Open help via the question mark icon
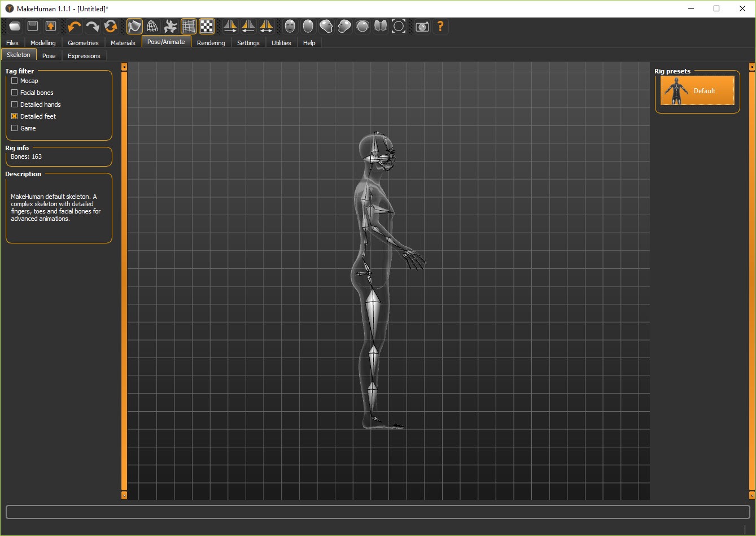The height and width of the screenshot is (536, 756). tap(440, 26)
